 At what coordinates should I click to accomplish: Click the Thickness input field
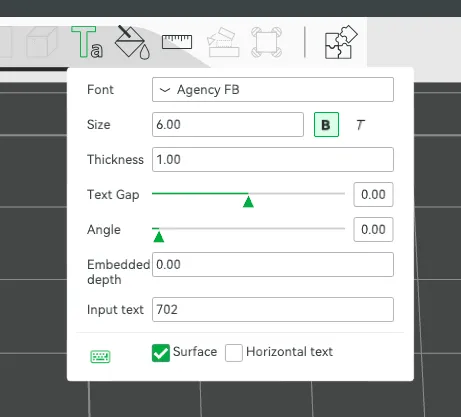coord(273,160)
